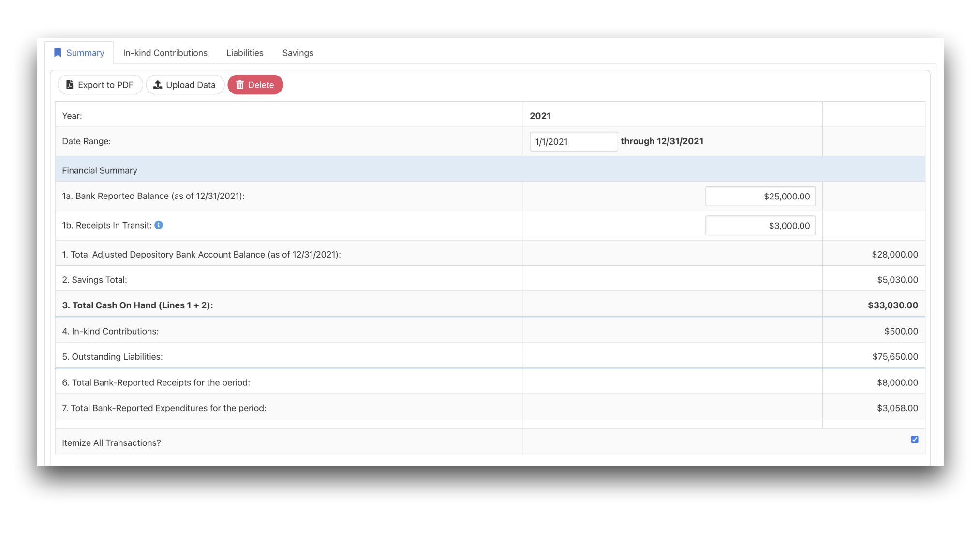
Task: Click the Outstanding Liabilities value $75,650.00
Action: coord(895,357)
